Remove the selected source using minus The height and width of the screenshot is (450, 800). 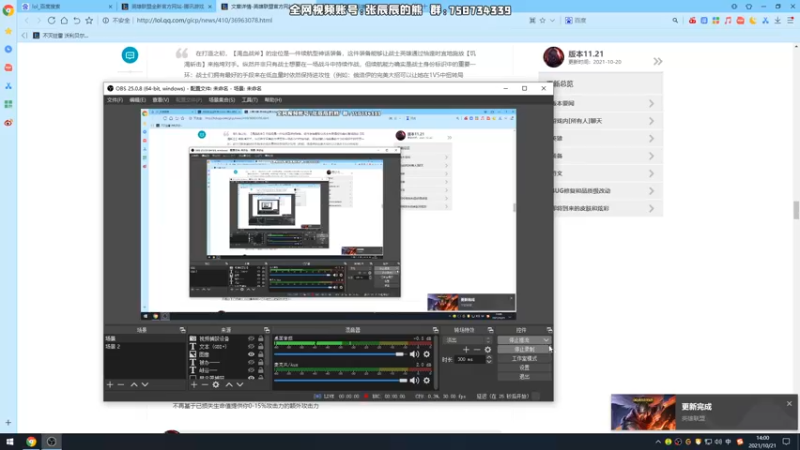coord(205,385)
